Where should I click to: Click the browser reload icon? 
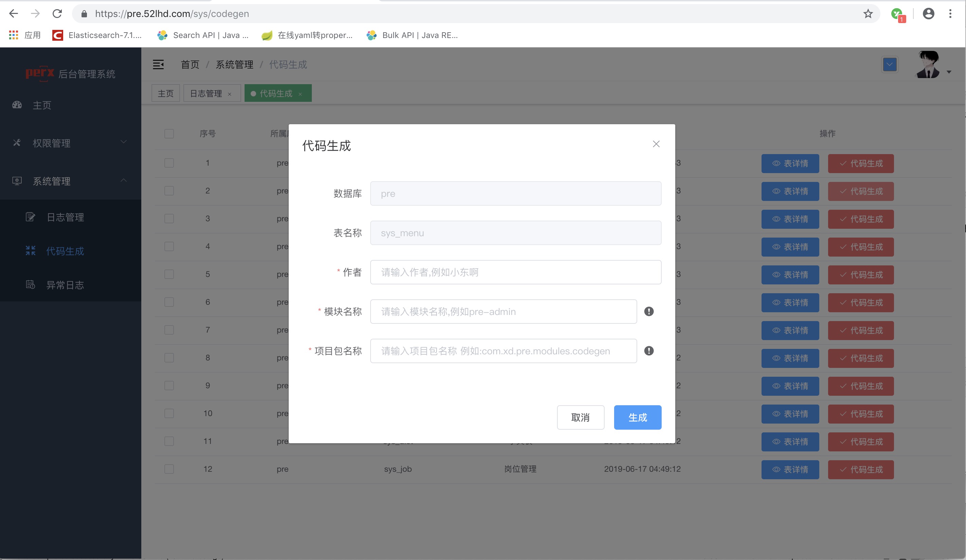[57, 14]
